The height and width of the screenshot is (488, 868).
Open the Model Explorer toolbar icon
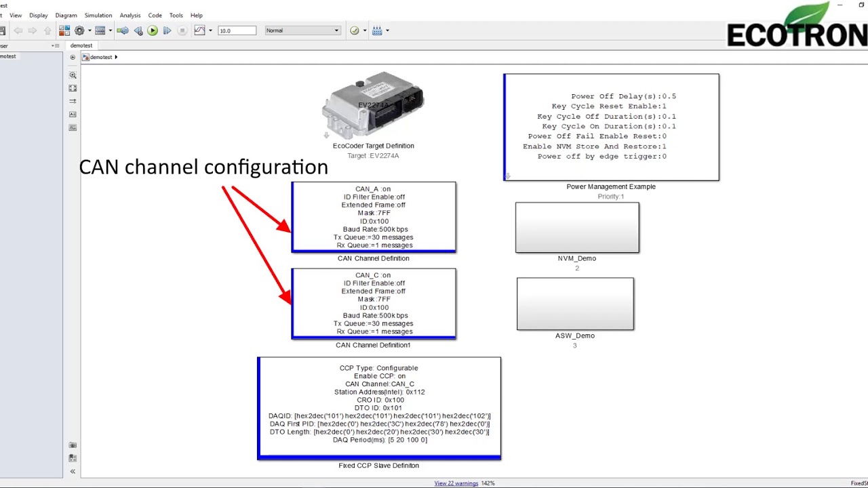pos(100,30)
